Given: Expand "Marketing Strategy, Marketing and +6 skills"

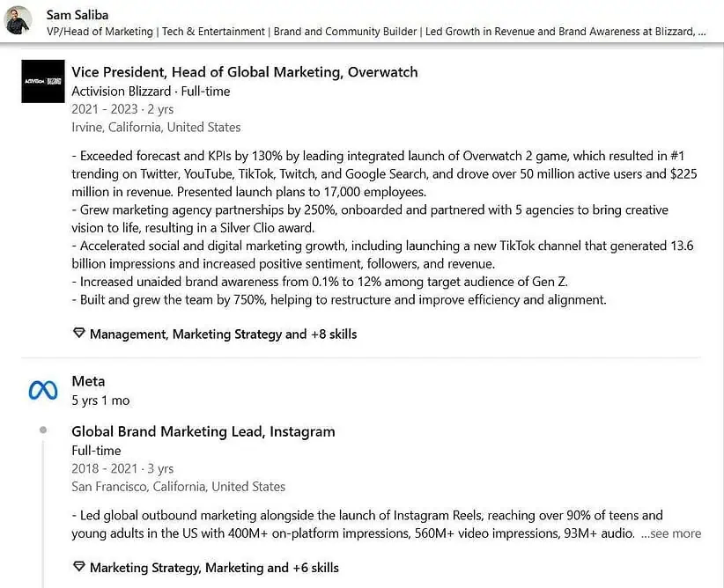Looking at the screenshot, I should click(x=214, y=568).
